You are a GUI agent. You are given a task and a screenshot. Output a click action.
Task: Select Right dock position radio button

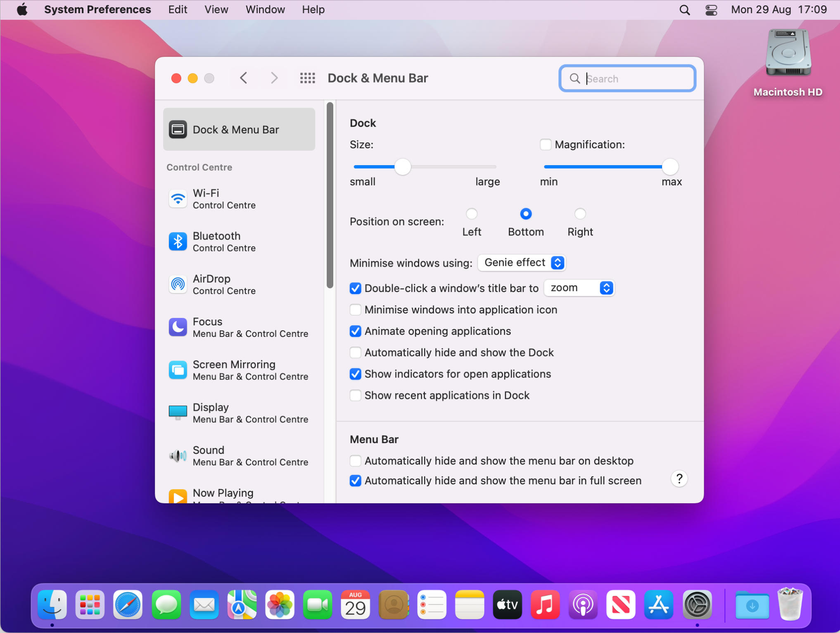click(580, 214)
